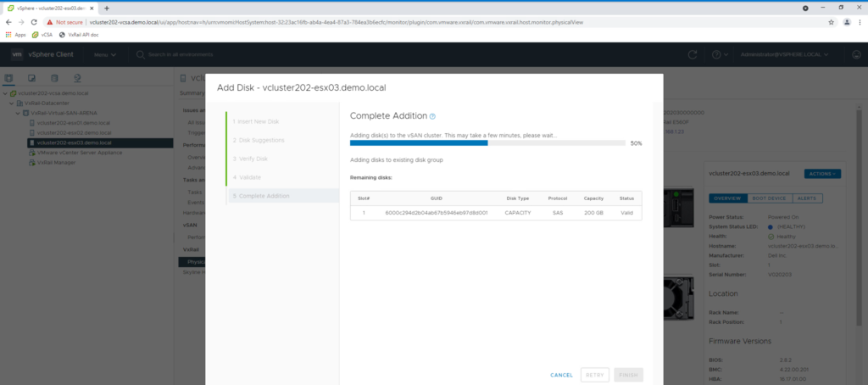Open the Apps bookmarks shortcut

[x=16, y=35]
